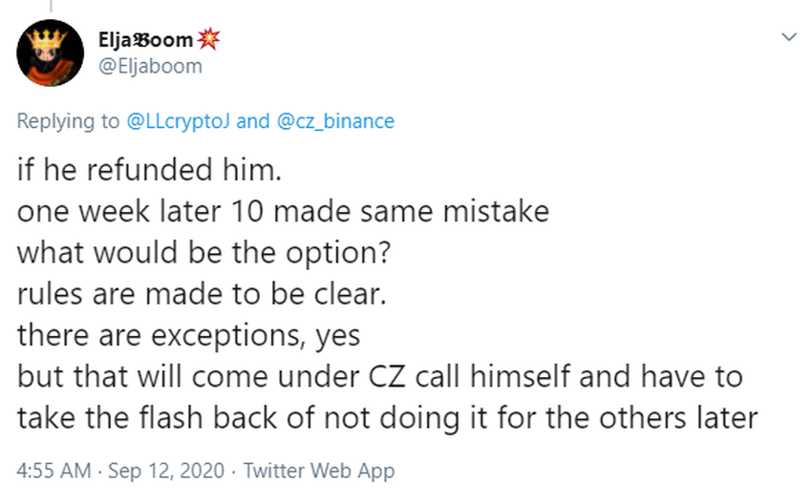Viewport: 812px width, 504px height.
Task: Click the line "one week later 10 made same mistake"
Action: pos(283,211)
